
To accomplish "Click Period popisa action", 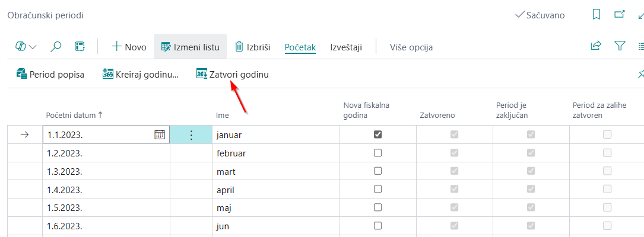I will [50, 75].
